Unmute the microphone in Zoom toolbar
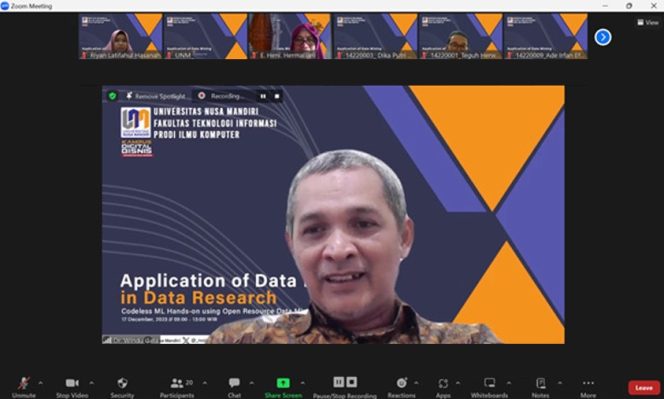 tap(24, 387)
